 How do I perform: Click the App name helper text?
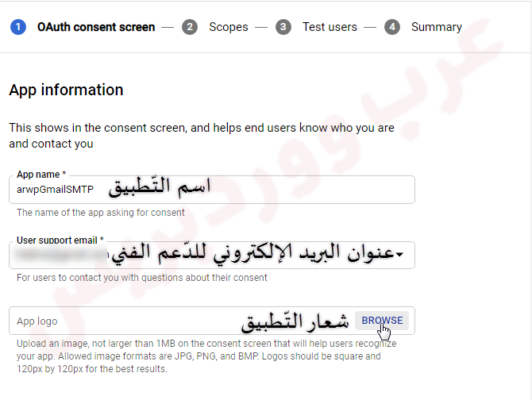(x=100, y=213)
